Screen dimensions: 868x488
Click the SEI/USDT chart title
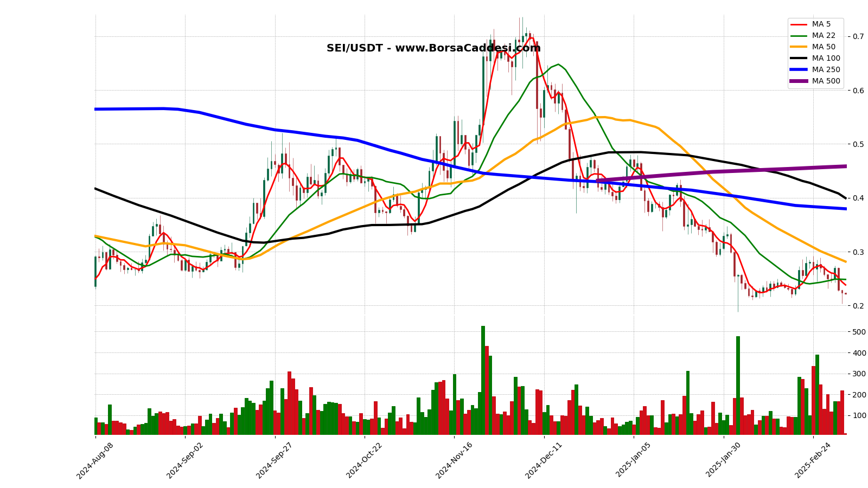433,48
